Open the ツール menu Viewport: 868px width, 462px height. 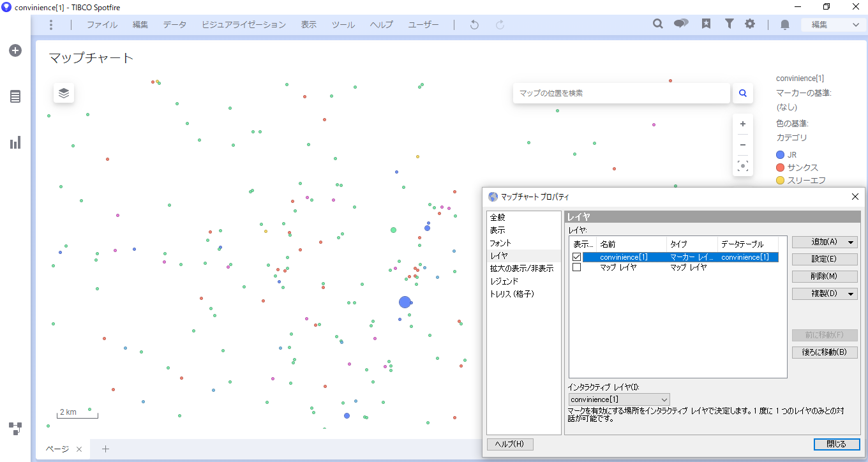coord(343,25)
